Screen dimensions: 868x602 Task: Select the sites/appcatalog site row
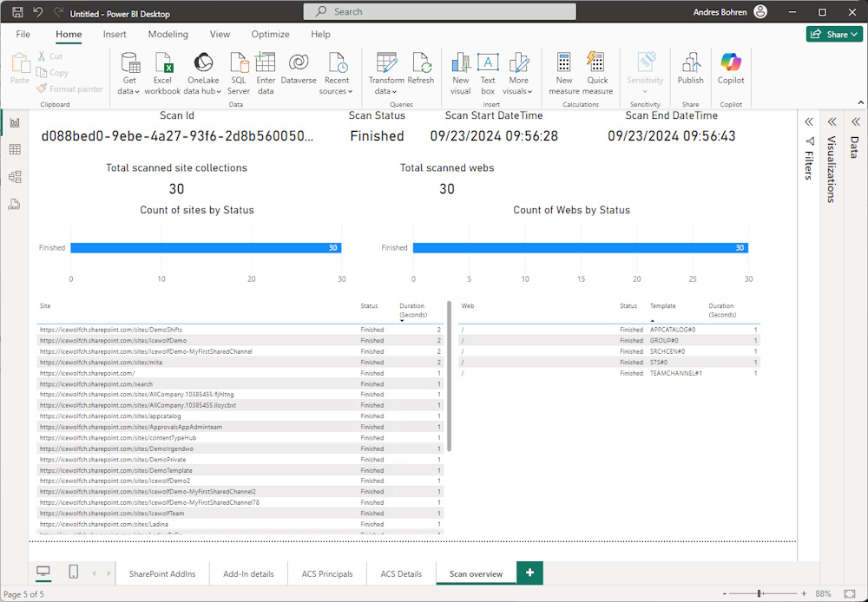click(240, 416)
